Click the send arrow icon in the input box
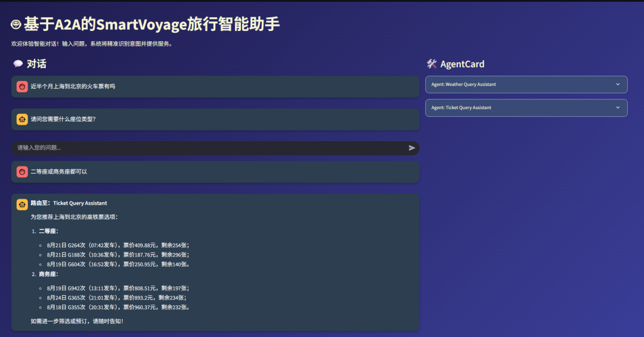 click(411, 148)
